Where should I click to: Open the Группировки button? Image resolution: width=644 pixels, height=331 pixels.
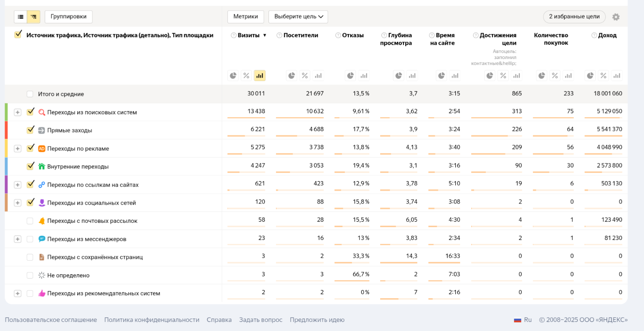coord(69,17)
